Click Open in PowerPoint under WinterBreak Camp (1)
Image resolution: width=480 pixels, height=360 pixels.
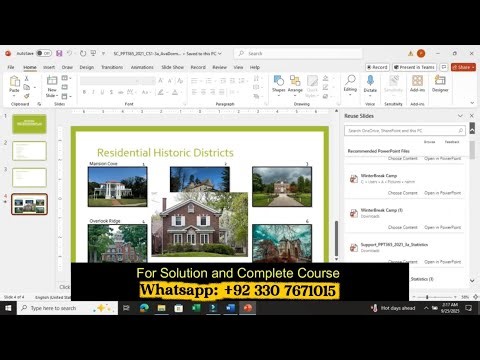click(x=443, y=227)
